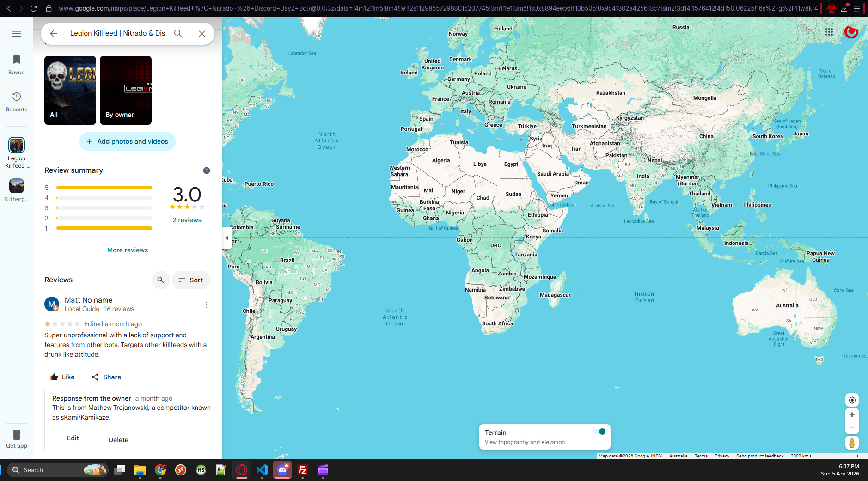Screen dimensions: 868x481
Task: Click the Australia region link in map footer
Action: coord(678,456)
